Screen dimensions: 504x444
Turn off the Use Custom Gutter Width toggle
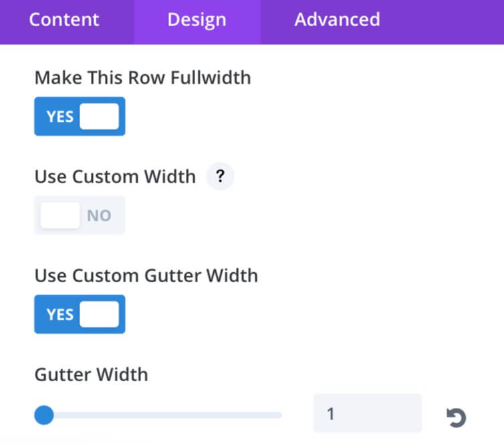click(80, 314)
